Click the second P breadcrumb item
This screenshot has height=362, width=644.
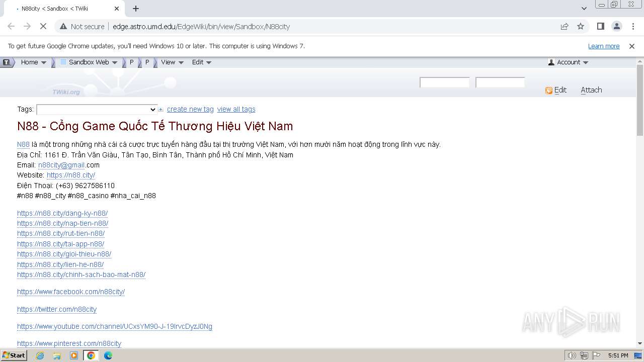(147, 62)
